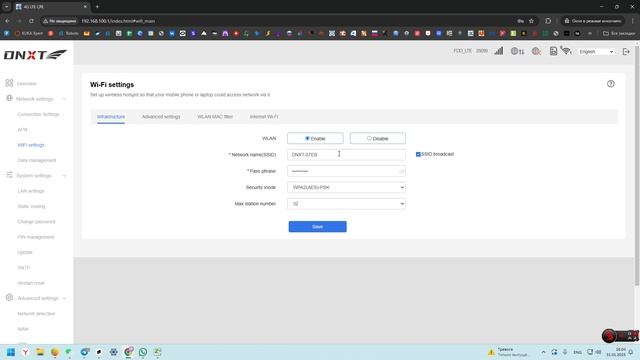This screenshot has height=360, width=640.
Task: Toggle the SSID broadcast checkbox
Action: click(418, 154)
